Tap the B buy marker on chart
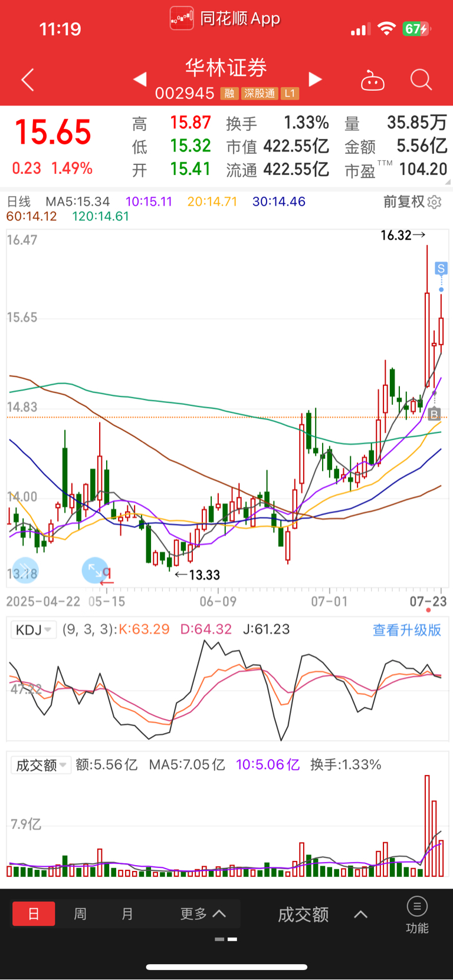The image size is (453, 980). 434,414
